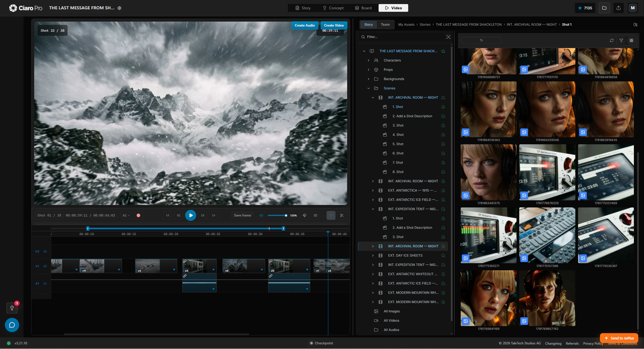Click the scissors cut tool icon

[342, 215]
